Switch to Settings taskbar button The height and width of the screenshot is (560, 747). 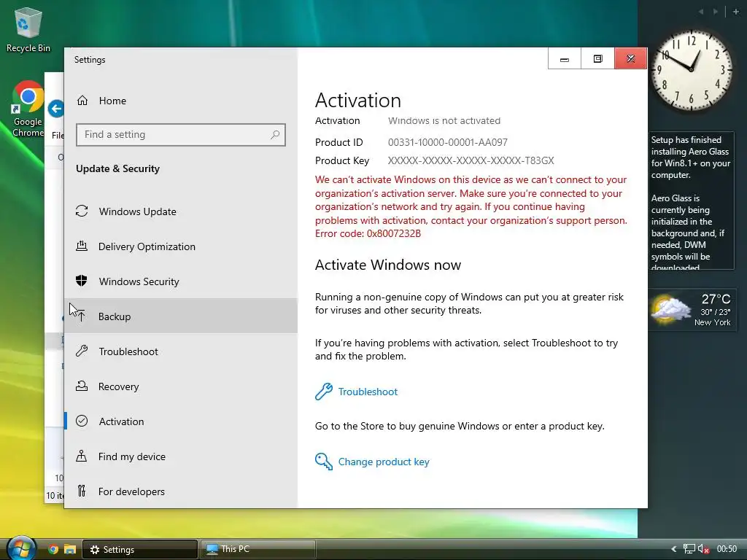(140, 549)
